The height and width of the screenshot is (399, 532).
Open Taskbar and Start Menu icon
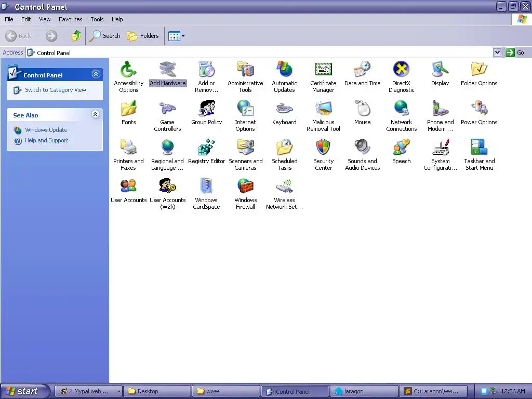479,148
